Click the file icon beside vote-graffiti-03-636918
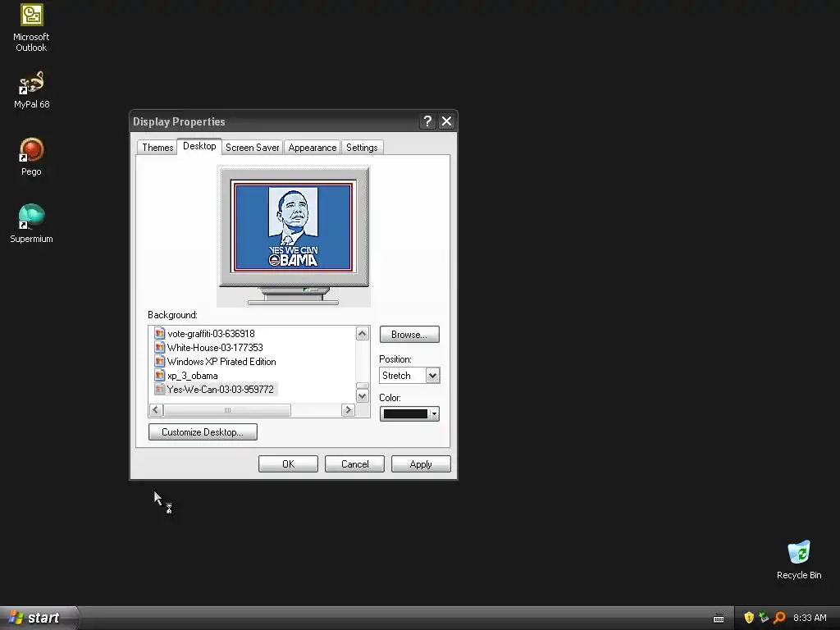840x630 pixels. (x=159, y=333)
